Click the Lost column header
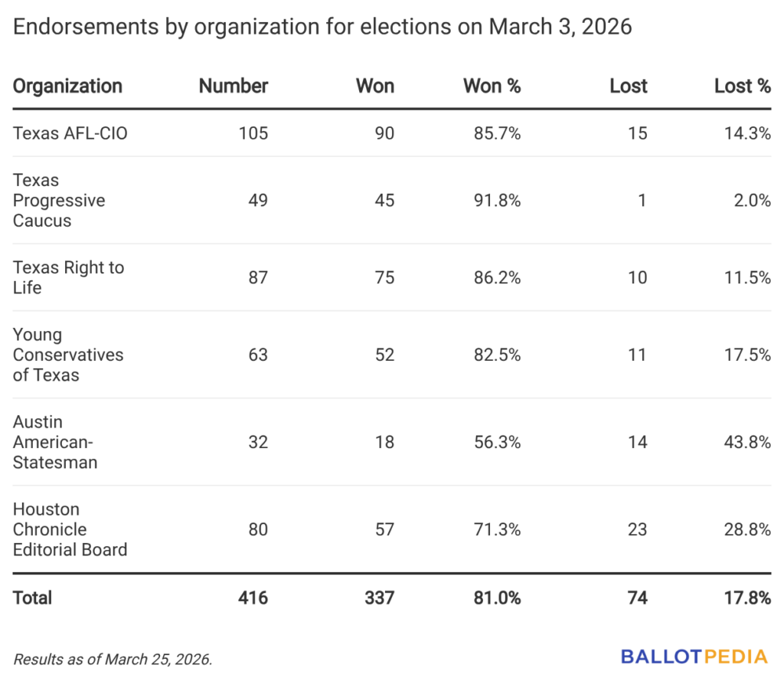The height and width of the screenshot is (681, 784). [629, 86]
